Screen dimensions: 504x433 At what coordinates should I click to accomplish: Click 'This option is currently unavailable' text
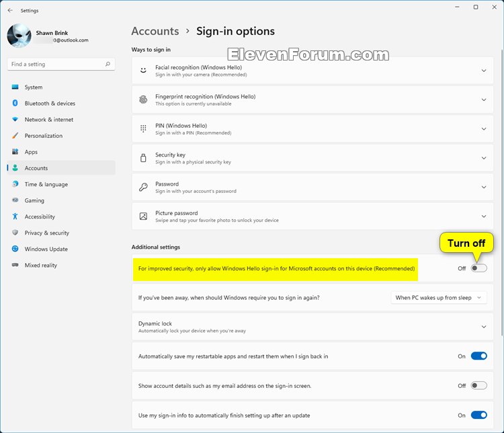click(x=194, y=104)
